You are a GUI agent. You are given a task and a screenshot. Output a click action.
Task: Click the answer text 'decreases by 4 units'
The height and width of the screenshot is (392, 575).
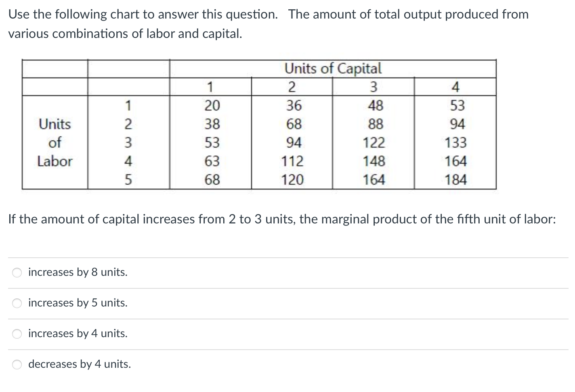coord(79,364)
